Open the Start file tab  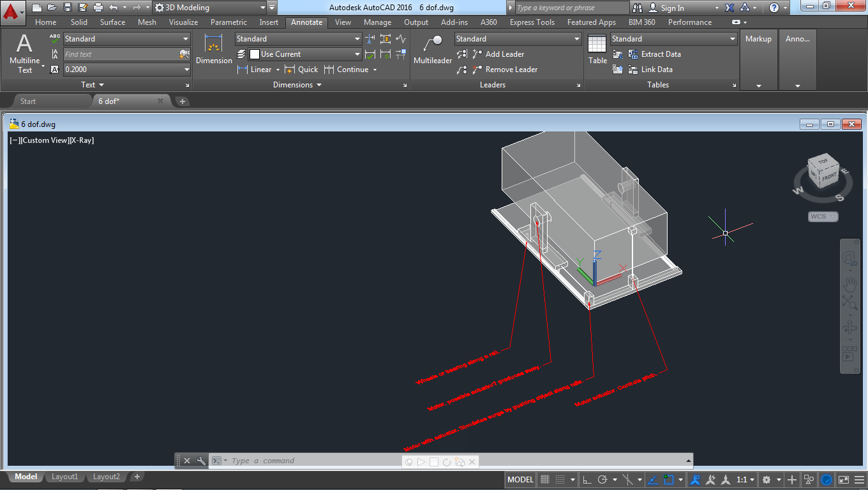point(27,101)
